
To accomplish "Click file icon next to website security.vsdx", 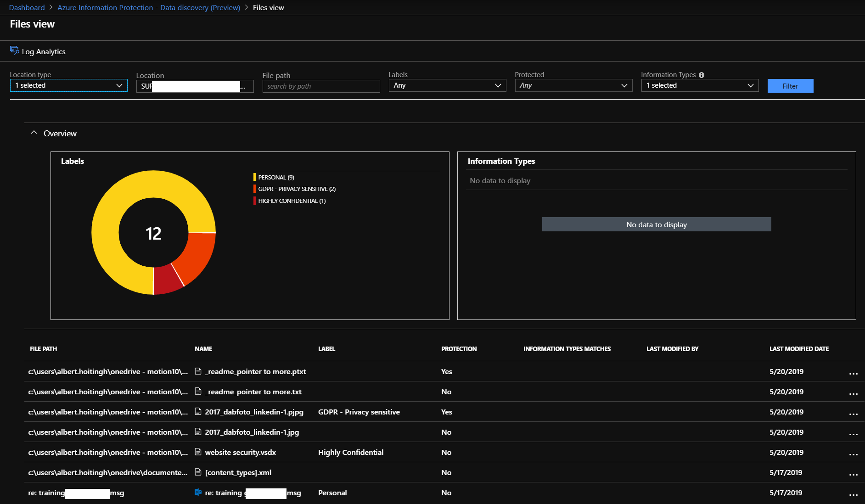I will pos(198,452).
